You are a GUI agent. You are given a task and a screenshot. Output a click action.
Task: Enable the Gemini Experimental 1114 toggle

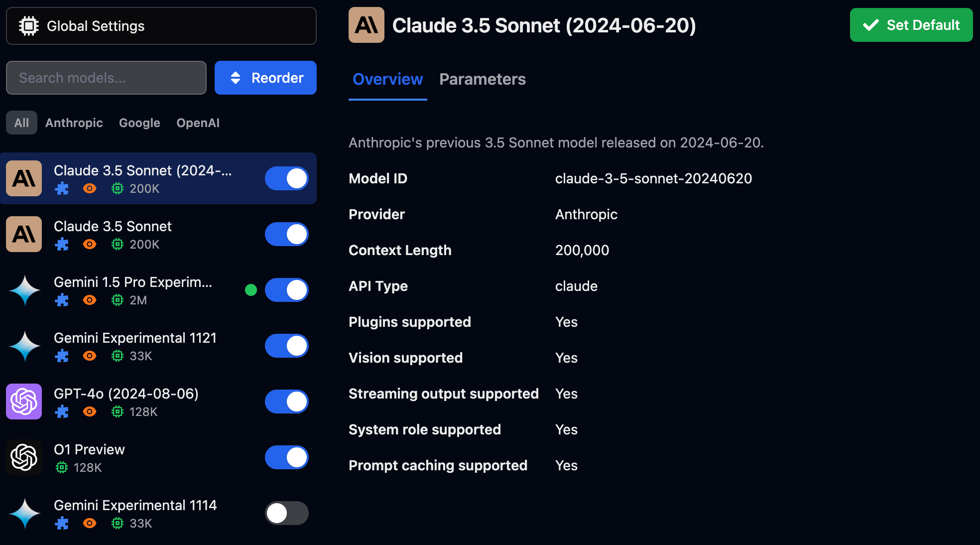pyautogui.click(x=286, y=513)
